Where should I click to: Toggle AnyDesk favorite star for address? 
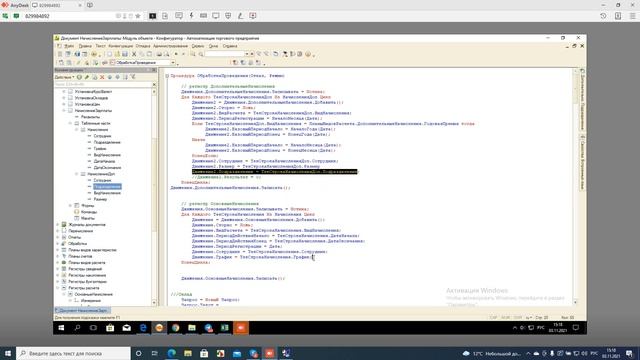tap(138, 16)
